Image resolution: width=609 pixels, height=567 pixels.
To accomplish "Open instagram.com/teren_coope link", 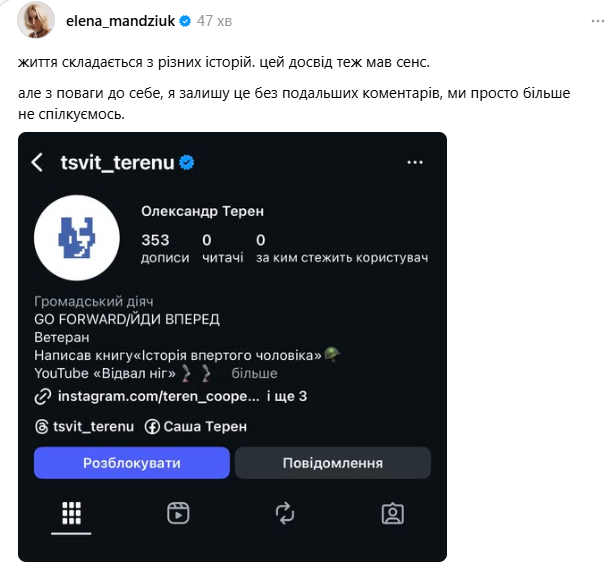I will tap(160, 397).
